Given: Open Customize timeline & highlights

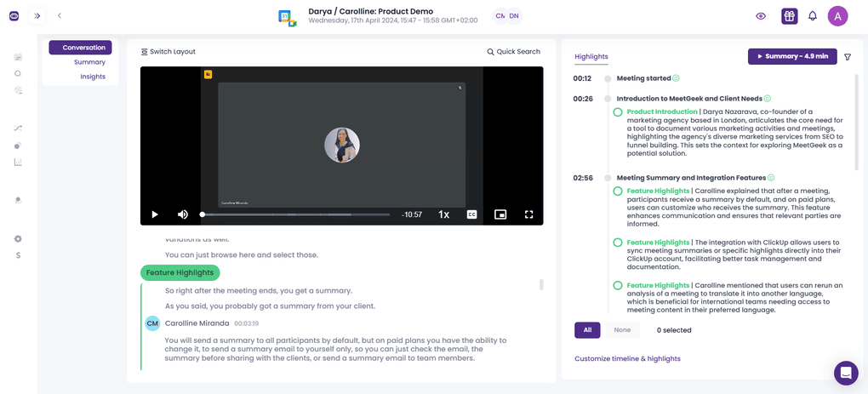Looking at the screenshot, I should (628, 358).
